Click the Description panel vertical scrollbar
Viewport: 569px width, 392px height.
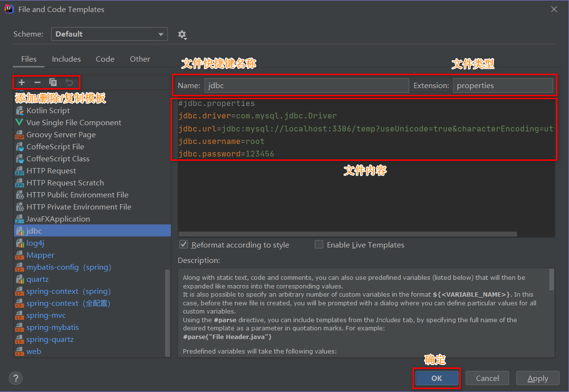tap(552, 279)
